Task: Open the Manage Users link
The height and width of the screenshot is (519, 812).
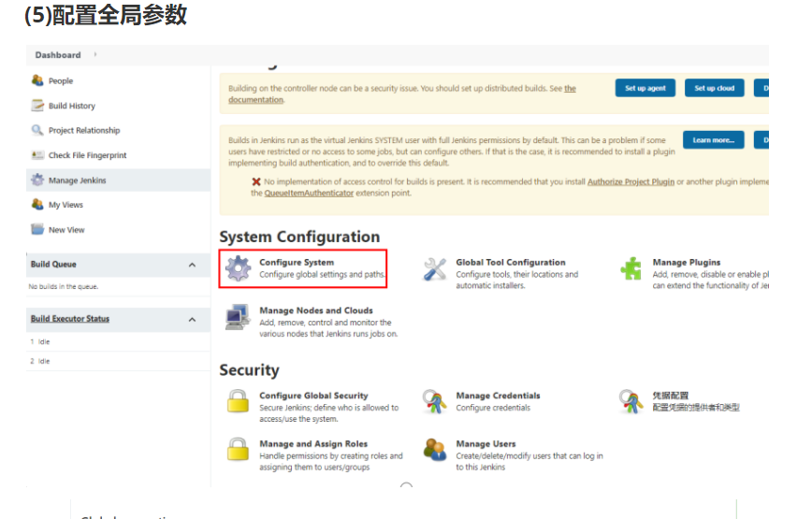Action: click(x=486, y=444)
